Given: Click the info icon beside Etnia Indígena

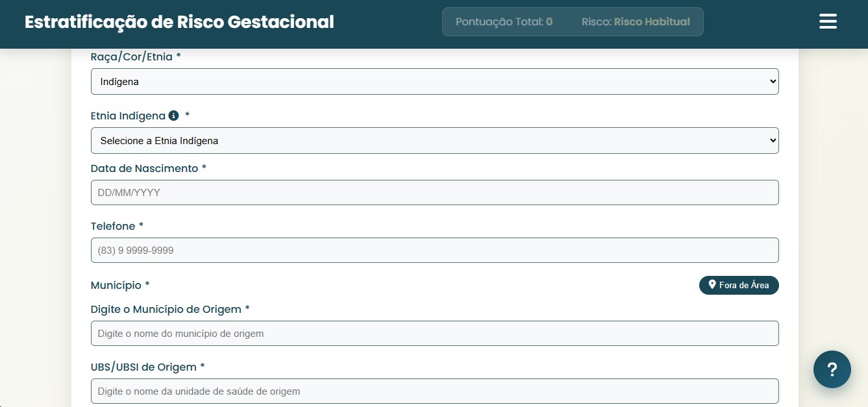Looking at the screenshot, I should (173, 116).
